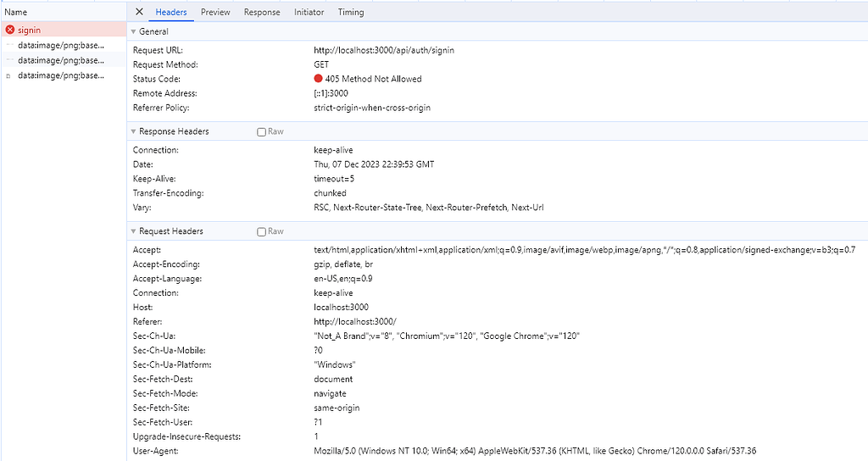This screenshot has width=868, height=461.
Task: Click the 405 Method Not Allowed text
Action: coord(373,79)
